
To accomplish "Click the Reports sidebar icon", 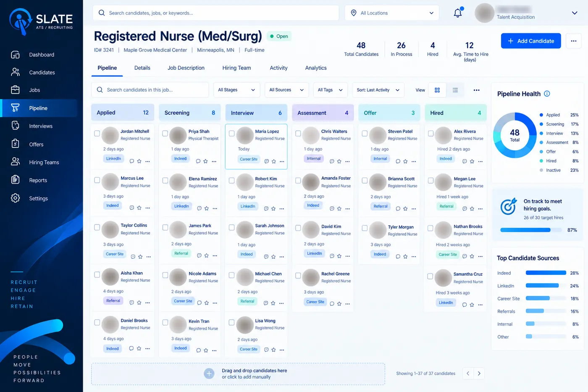I will pyautogui.click(x=16, y=180).
